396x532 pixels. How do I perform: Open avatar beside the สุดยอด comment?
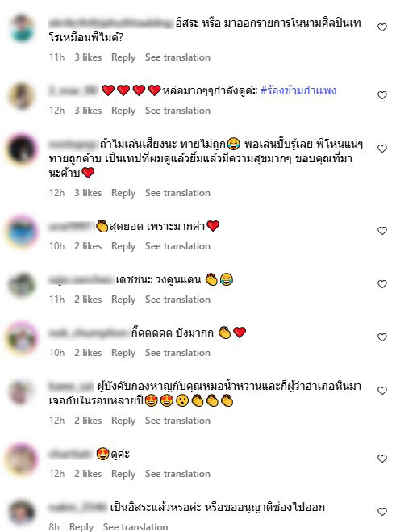[x=22, y=232]
